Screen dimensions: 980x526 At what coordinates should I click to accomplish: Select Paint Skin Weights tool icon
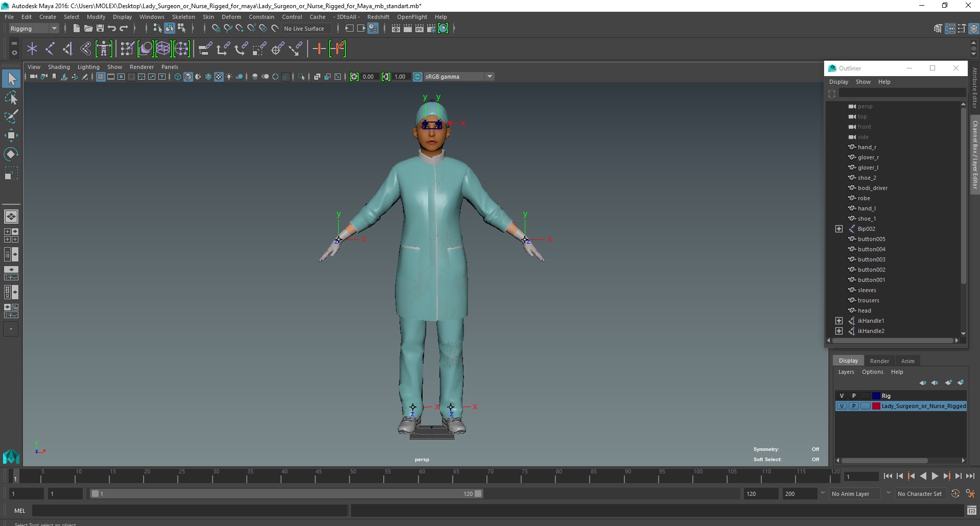pos(127,49)
